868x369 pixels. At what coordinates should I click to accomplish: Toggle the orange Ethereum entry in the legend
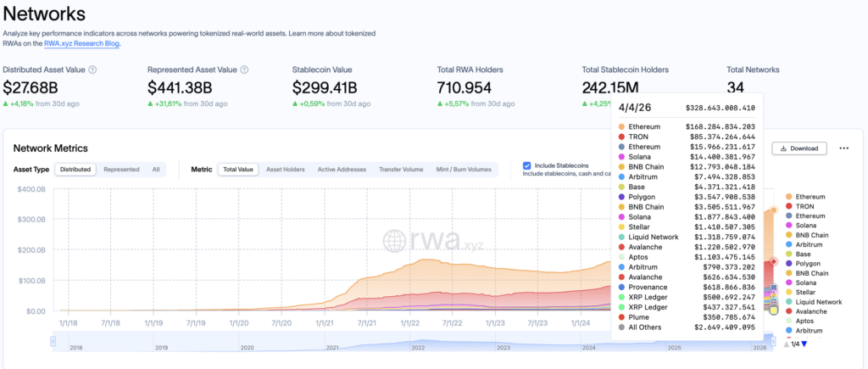pos(805,197)
